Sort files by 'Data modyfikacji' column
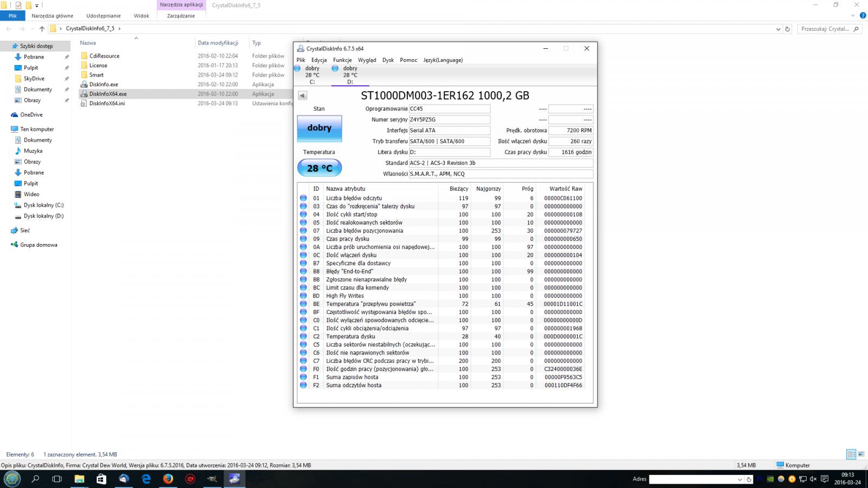Screen dimensions: 868x488 (218, 43)
